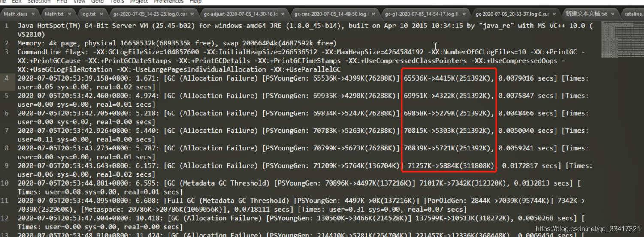Open the Find menu
Viewport: 644px width, 237px height.
click(62, 2)
